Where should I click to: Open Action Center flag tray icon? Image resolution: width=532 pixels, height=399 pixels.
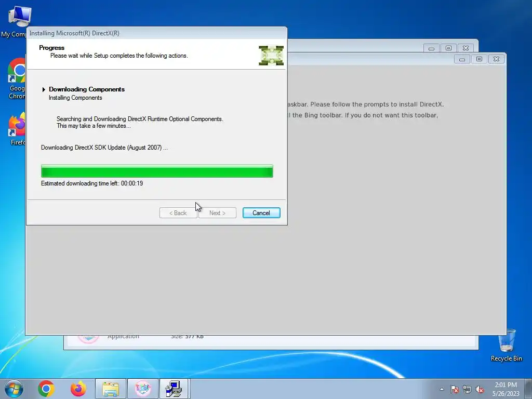455,389
